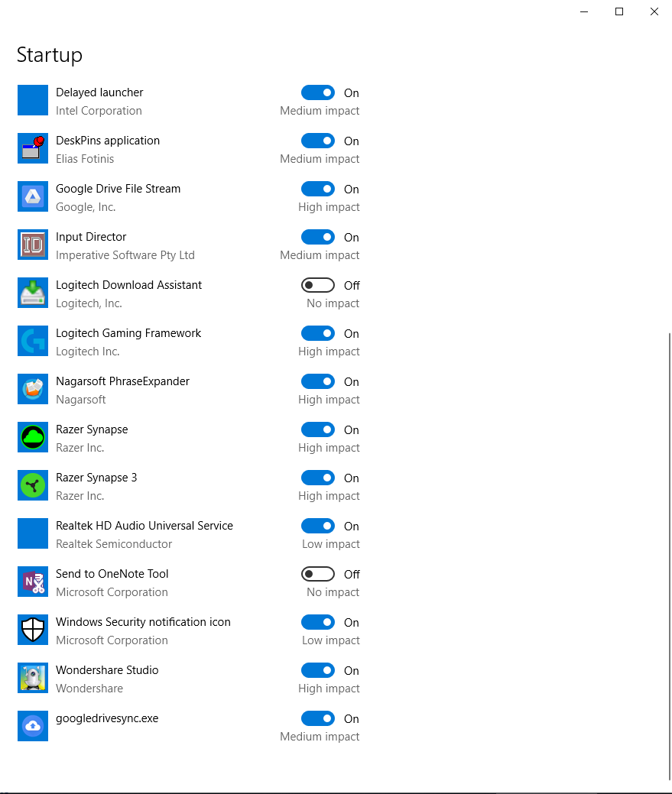Click the 'Razer Synapse 3' name text
The width and height of the screenshot is (672, 794).
(x=96, y=478)
